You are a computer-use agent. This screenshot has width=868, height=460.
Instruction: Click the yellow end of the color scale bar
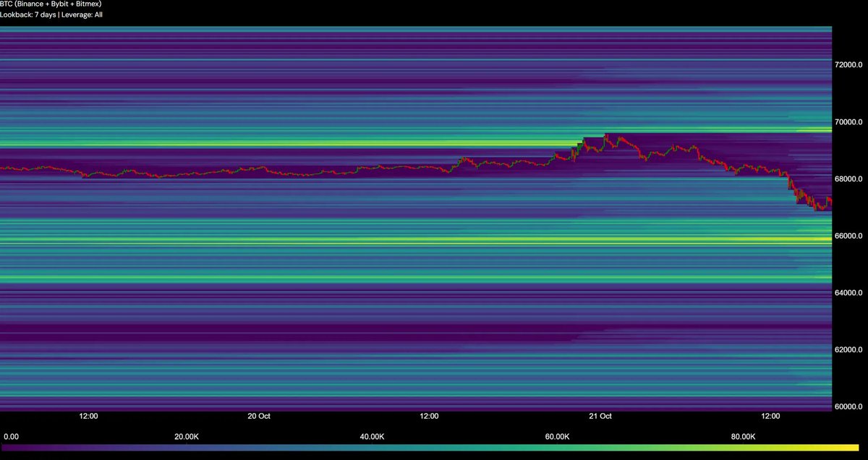856,448
